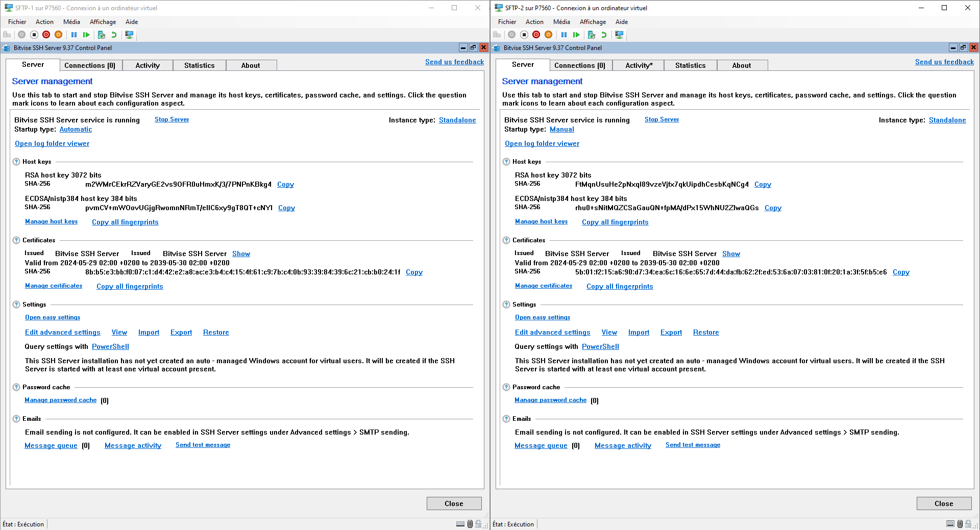980x530 pixels.
Task: Click Settings help icon in SFTP-2
Action: 506,305
